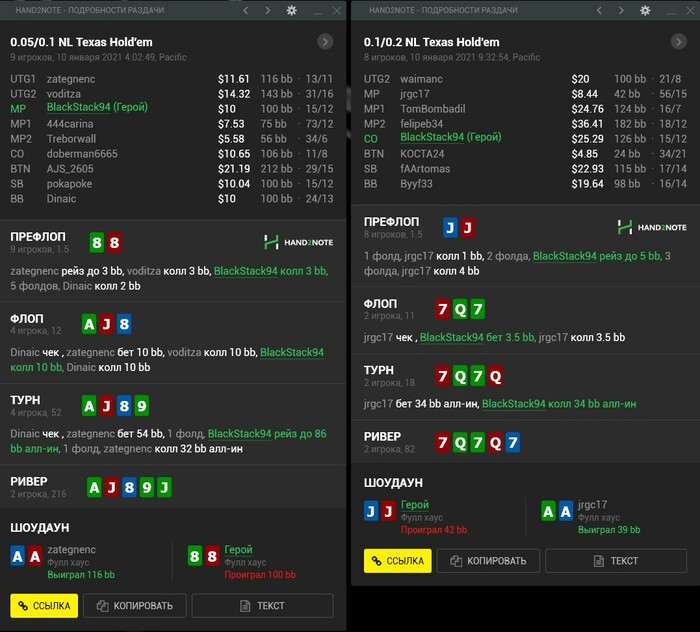
Task: Click blue 8 card on left flop
Action: point(124,324)
